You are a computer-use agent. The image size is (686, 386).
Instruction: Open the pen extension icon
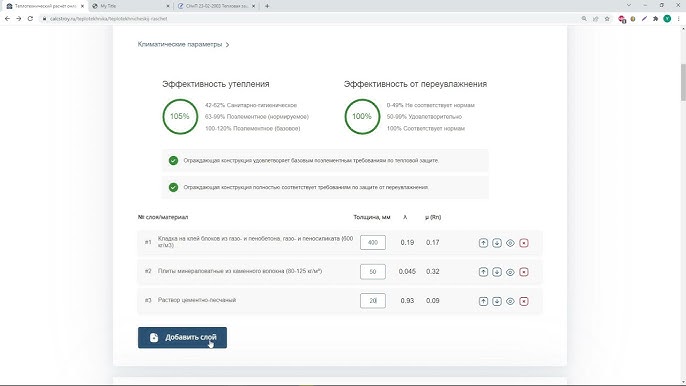pos(644,19)
